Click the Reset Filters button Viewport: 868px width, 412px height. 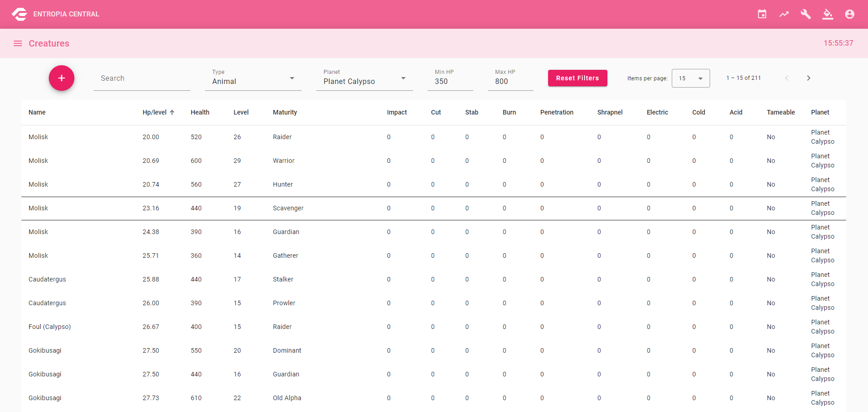pyautogui.click(x=577, y=78)
